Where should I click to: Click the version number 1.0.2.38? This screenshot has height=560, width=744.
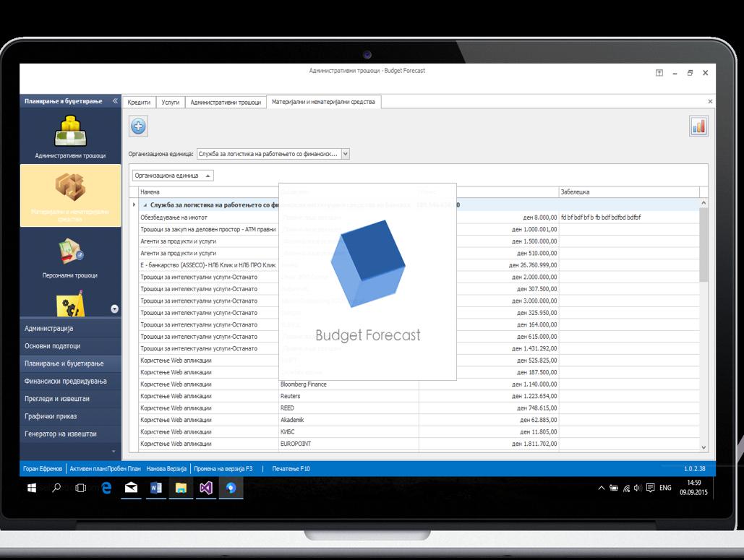tap(695, 468)
